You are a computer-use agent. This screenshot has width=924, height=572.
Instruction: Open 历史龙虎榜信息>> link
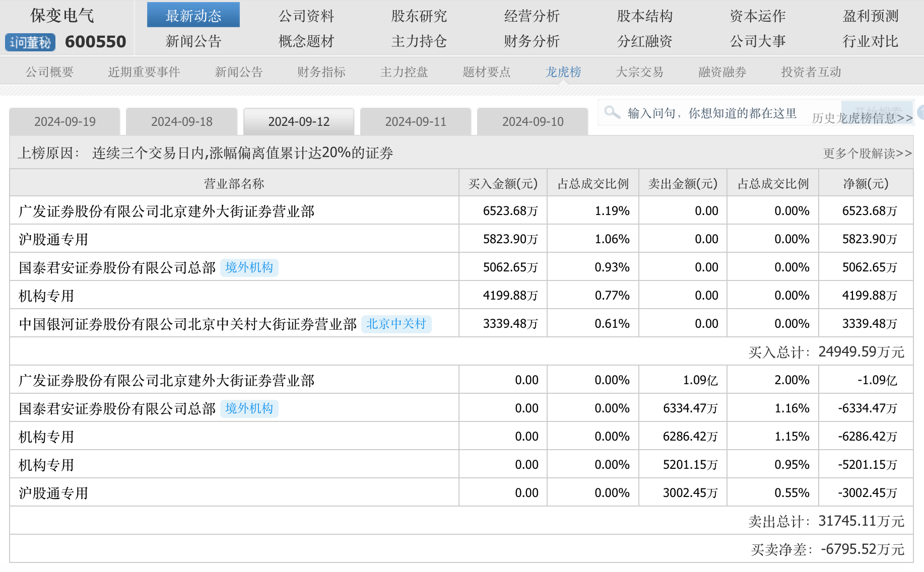pyautogui.click(x=862, y=118)
